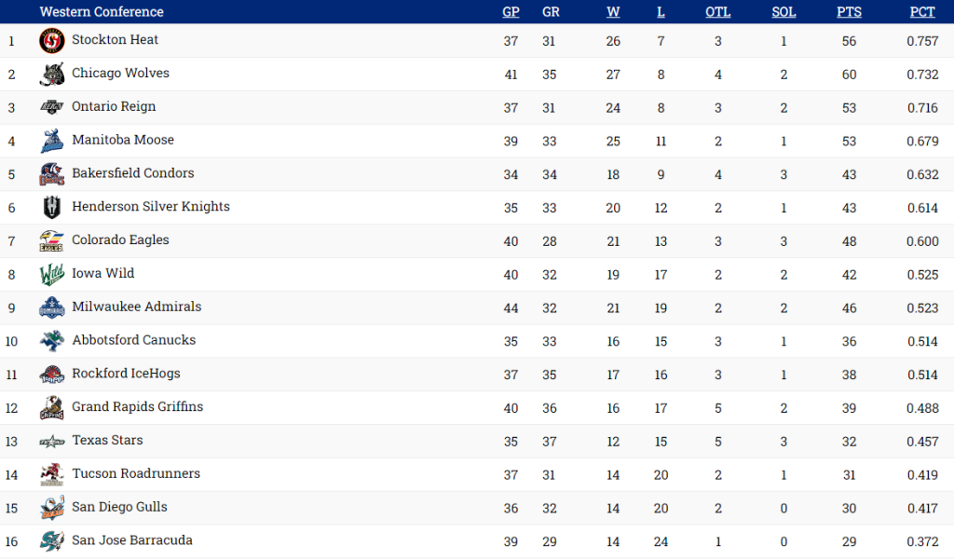
Task: Click the Stockton Heat team logo
Action: 51,41
